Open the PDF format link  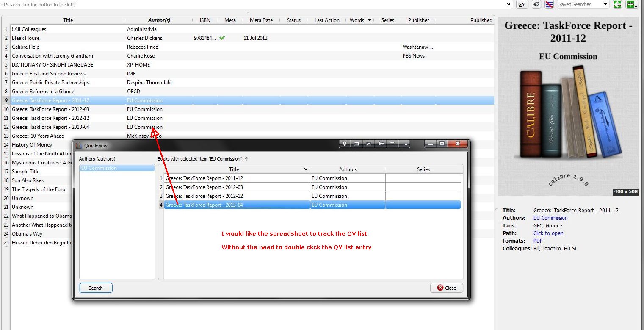pyautogui.click(x=538, y=241)
